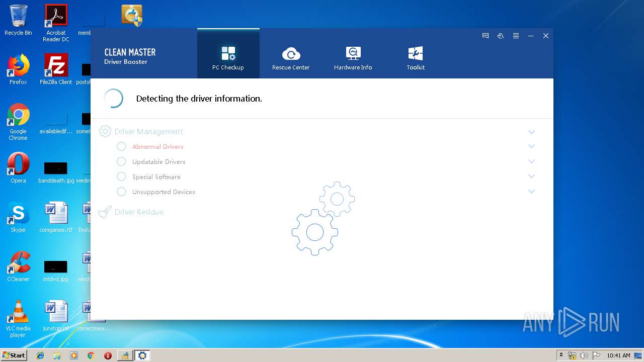Open VLC media player desktop shortcut
Image resolution: width=644 pixels, height=362 pixels.
pos(18,319)
